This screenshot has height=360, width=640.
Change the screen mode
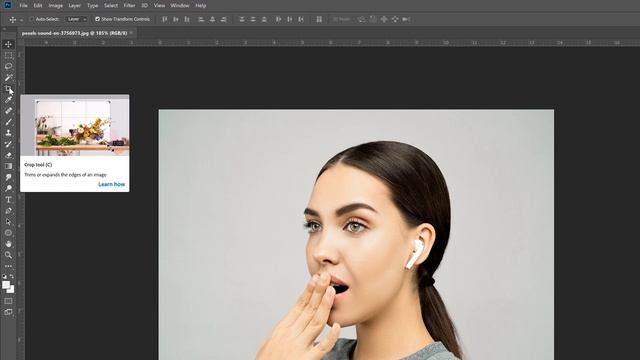pos(8,312)
